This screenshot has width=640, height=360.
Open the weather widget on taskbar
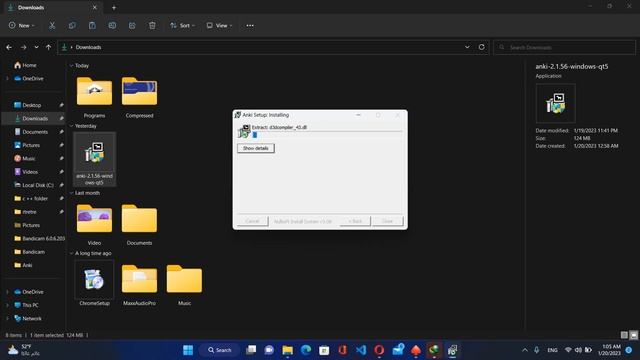point(24,350)
